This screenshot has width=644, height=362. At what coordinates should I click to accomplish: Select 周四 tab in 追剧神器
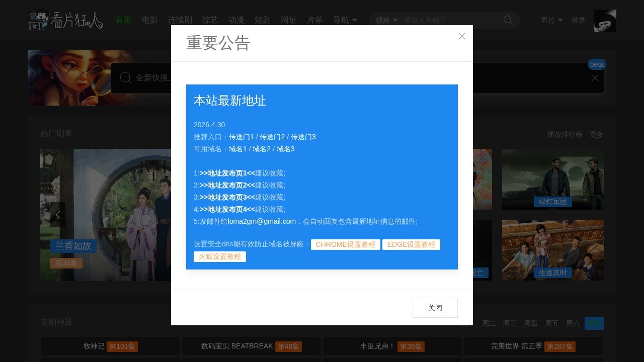point(531,323)
